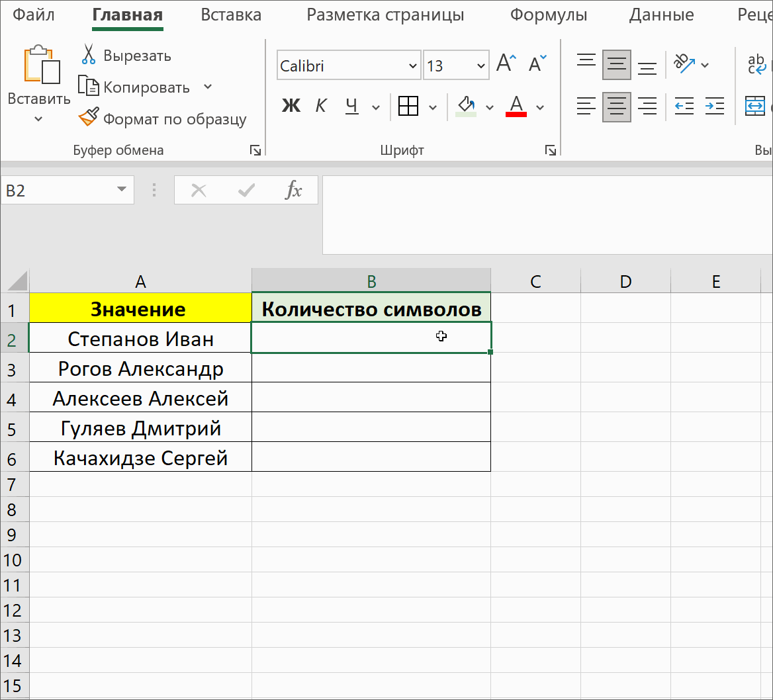Viewport: 773px width, 700px height.
Task: Click the select-all corner triangle
Action: pyautogui.click(x=16, y=281)
